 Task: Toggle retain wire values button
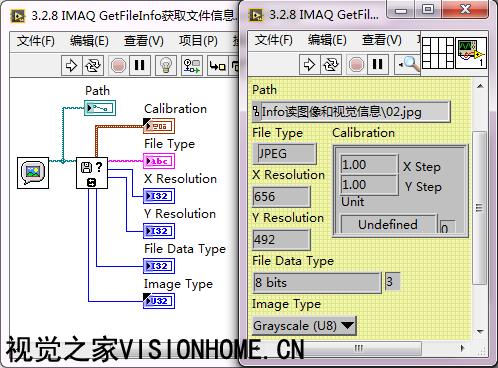coord(192,65)
